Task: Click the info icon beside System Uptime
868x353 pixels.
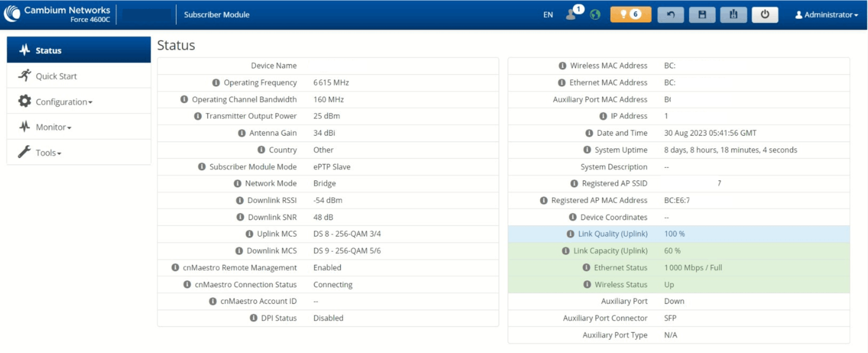Action: (x=587, y=150)
